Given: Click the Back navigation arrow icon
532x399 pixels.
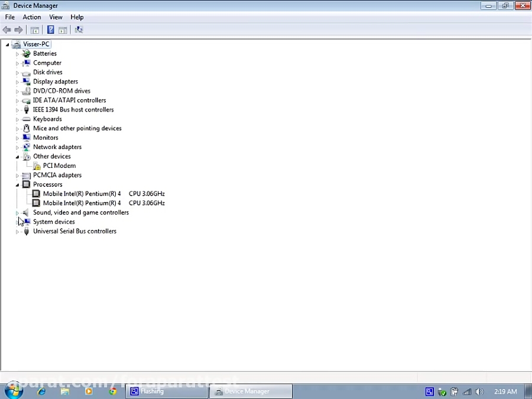Looking at the screenshot, I should pos(7,30).
